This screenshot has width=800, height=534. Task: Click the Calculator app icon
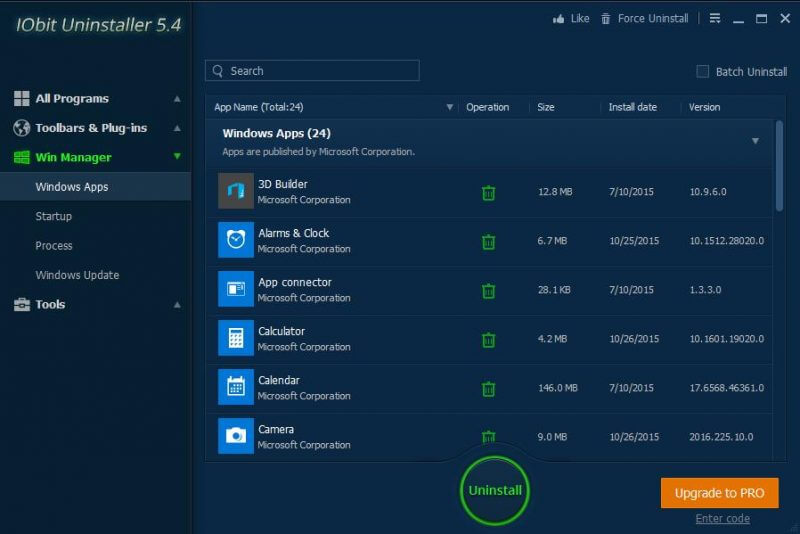236,338
